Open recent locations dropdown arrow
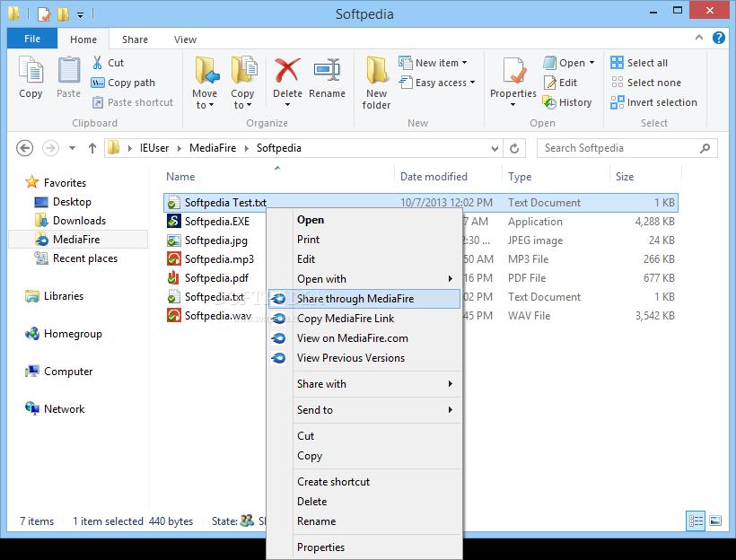 pyautogui.click(x=72, y=148)
